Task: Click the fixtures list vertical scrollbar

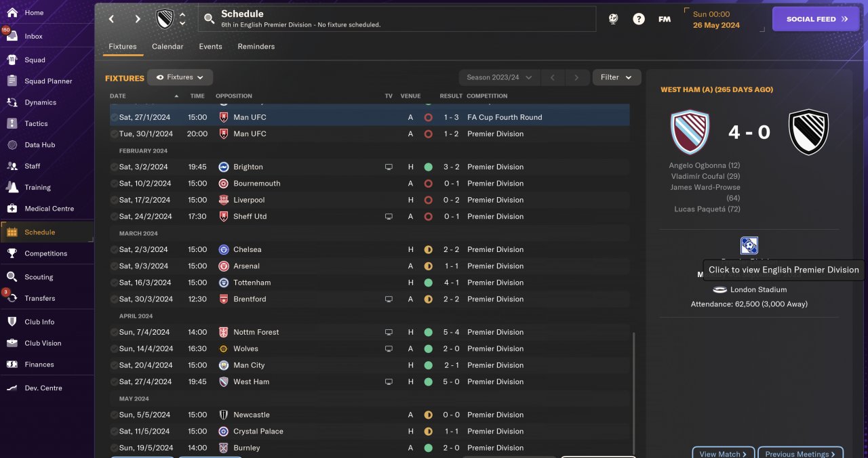Action: tap(633, 393)
